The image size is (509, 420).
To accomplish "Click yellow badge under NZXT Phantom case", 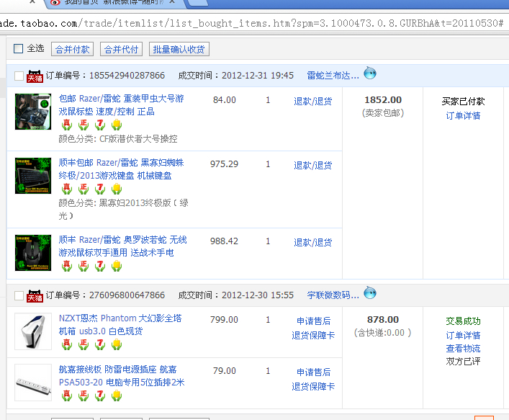I will (x=117, y=344).
